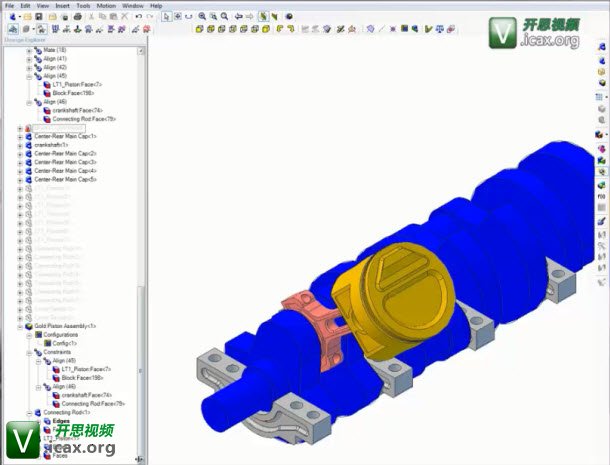
Task: Select the arrow pointer selection tool
Action: [x=167, y=16]
